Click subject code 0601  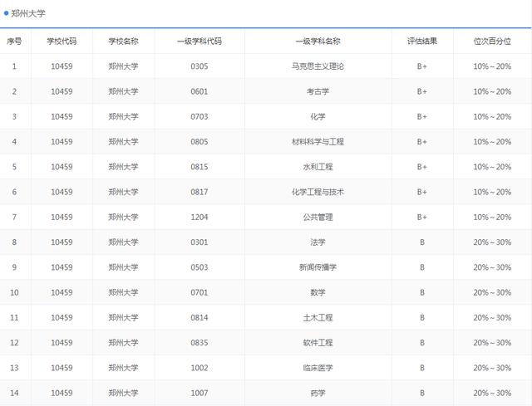pyautogui.click(x=199, y=91)
